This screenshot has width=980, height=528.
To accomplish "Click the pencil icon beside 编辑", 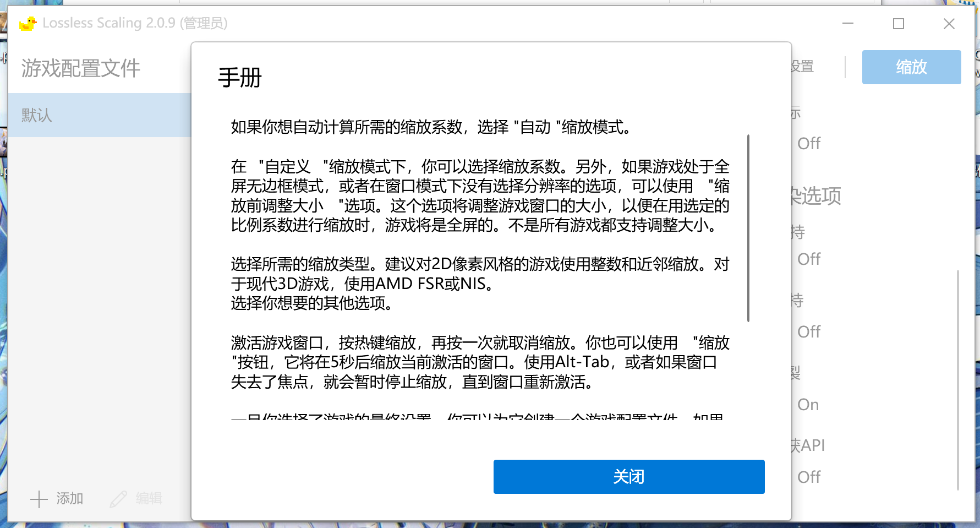I will (118, 499).
